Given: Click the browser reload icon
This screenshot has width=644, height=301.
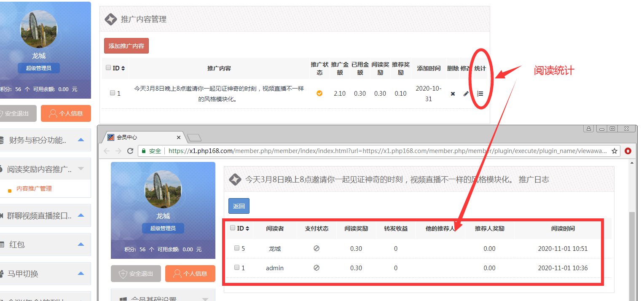Looking at the screenshot, I should click(x=130, y=151).
